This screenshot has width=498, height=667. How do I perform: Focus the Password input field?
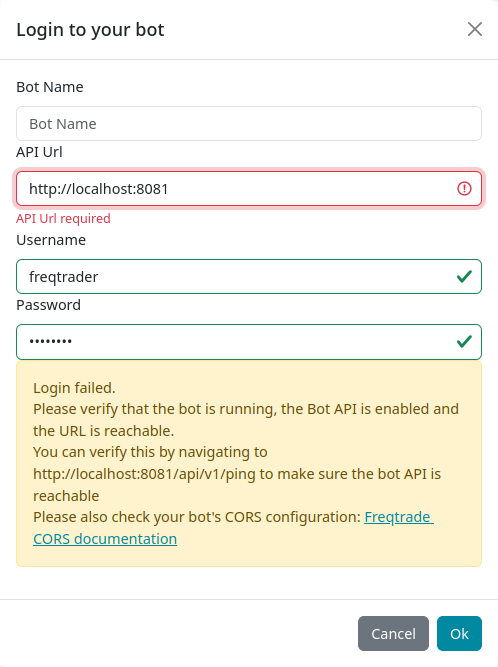pyautogui.click(x=249, y=342)
